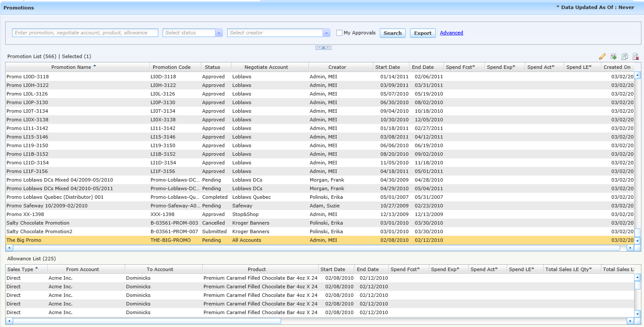Click the promotion search input field
Screen dimensions: 644x327
85,33
